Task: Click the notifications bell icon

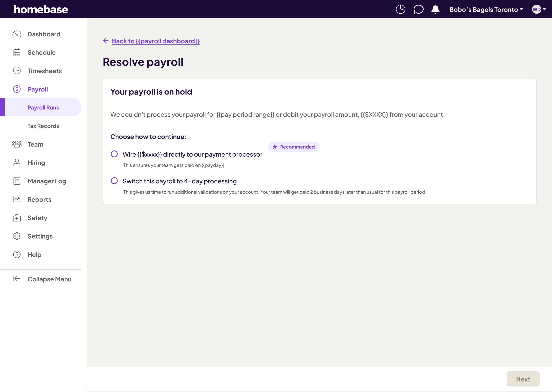Action: [435, 9]
